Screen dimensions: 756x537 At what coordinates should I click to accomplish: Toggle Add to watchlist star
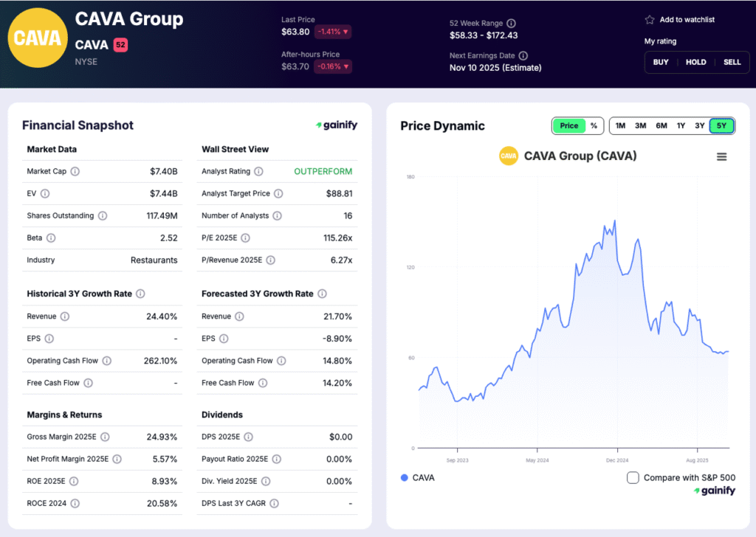coord(651,20)
